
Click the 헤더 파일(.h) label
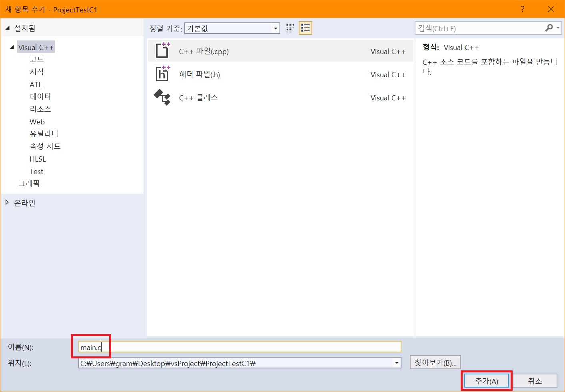coord(200,74)
